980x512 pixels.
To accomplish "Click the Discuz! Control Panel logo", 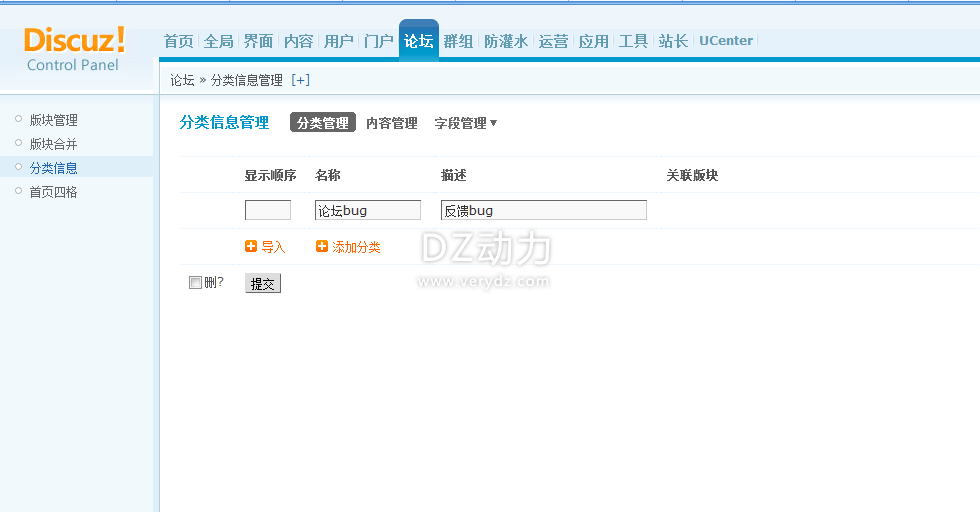I will tap(74, 49).
